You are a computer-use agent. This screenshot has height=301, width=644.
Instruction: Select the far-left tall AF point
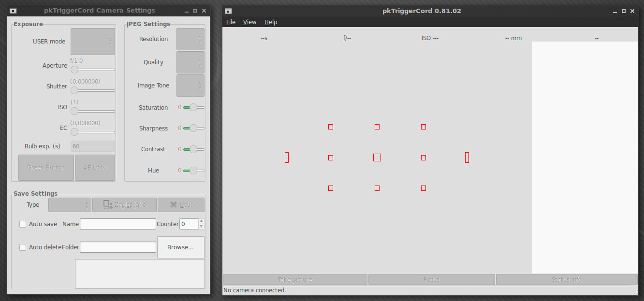click(x=287, y=158)
